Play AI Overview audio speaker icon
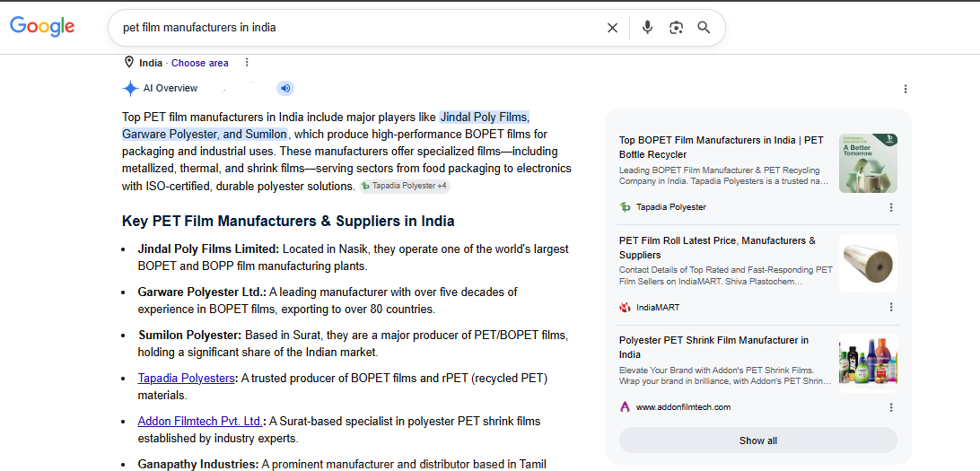This screenshot has height=471, width=980. pos(285,88)
